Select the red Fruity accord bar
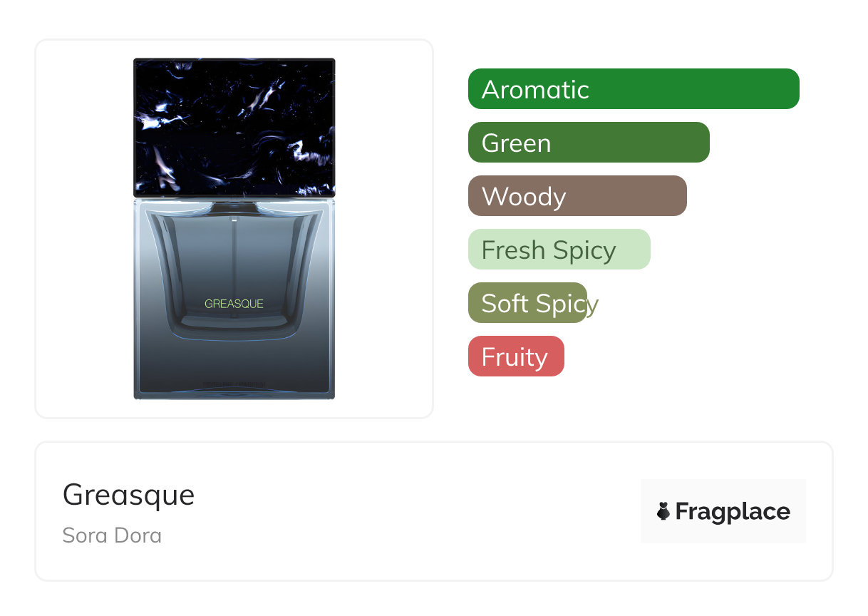The height and width of the screenshot is (616, 868). point(515,356)
